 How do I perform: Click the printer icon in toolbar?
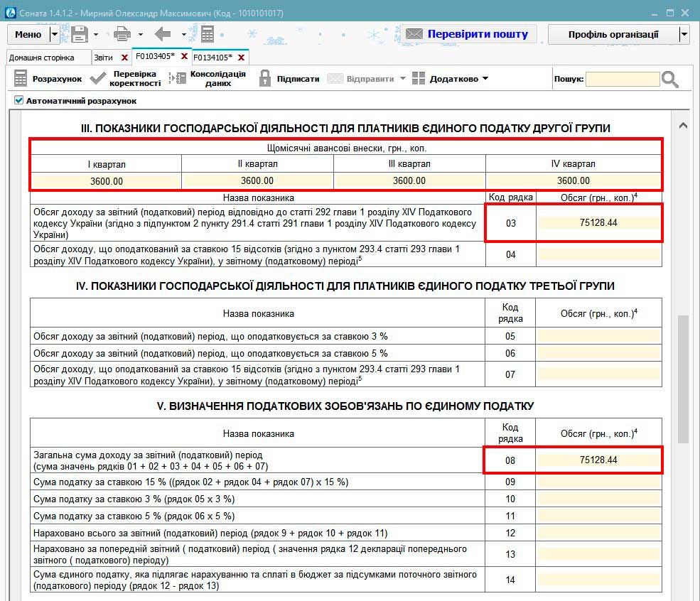point(122,34)
